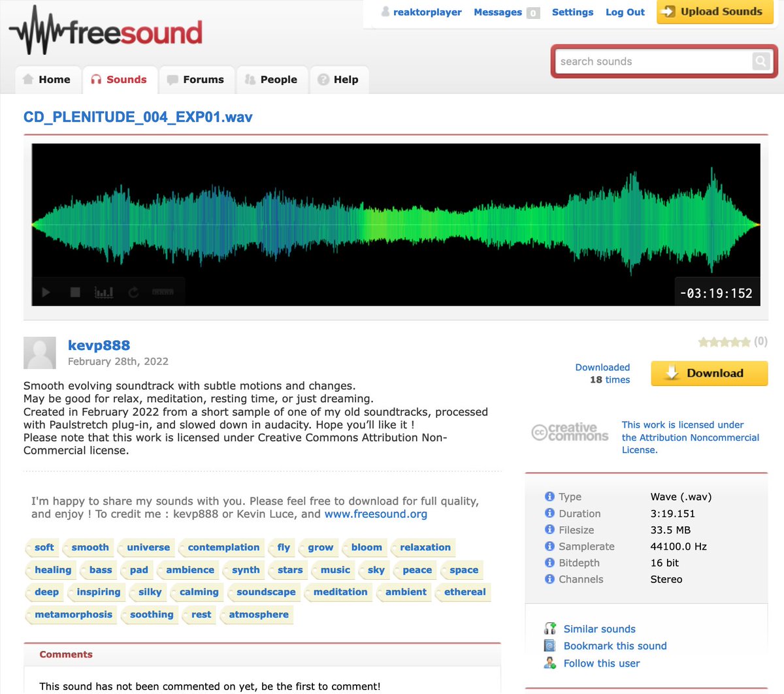784x694 pixels.
Task: Select the metamorphosis tag
Action: tap(72, 614)
